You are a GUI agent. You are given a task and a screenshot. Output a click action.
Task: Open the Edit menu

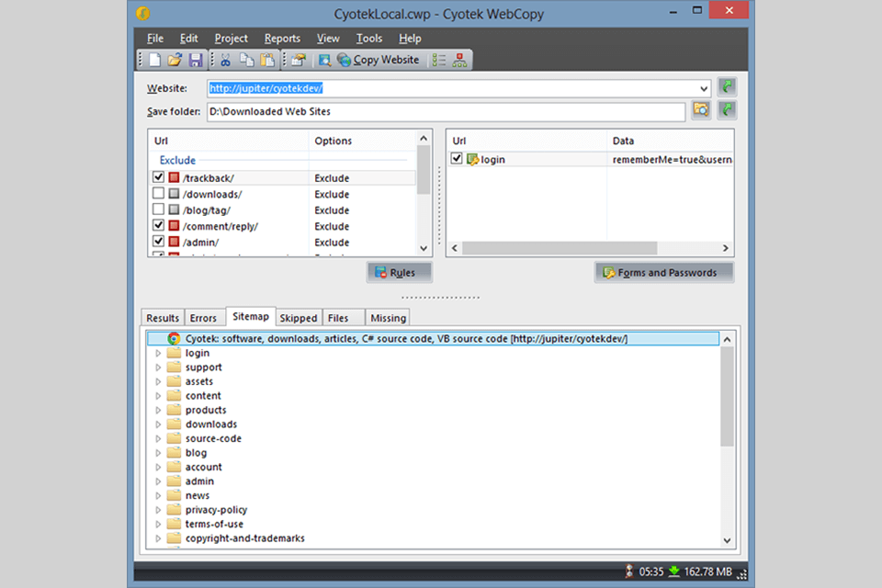pos(189,39)
